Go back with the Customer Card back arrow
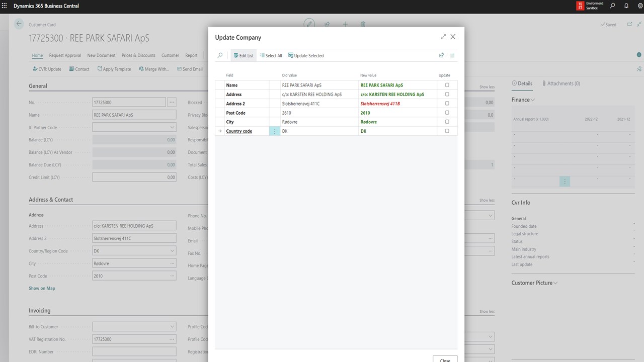The width and height of the screenshot is (644, 362). pos(19,24)
